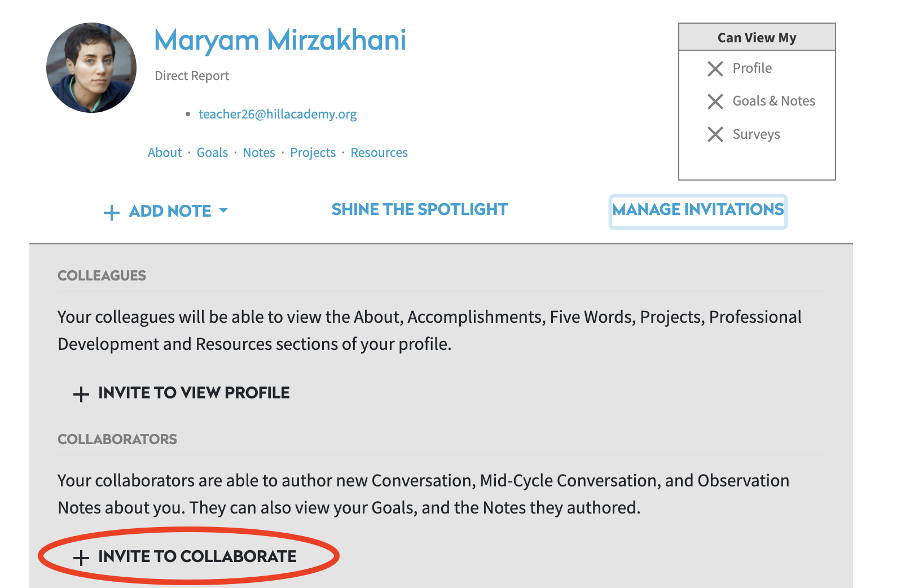Click the Manage Invitations button
923x588 pixels.
click(x=698, y=212)
